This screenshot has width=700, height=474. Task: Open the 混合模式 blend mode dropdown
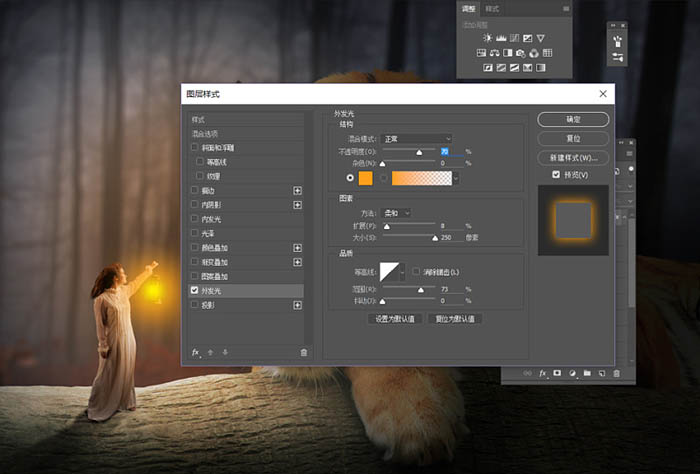417,139
